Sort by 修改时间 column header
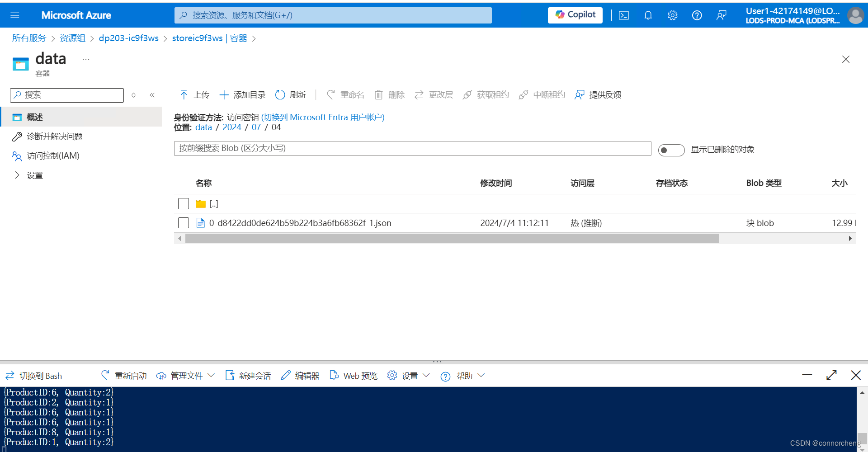This screenshot has height=452, width=868. pos(496,183)
